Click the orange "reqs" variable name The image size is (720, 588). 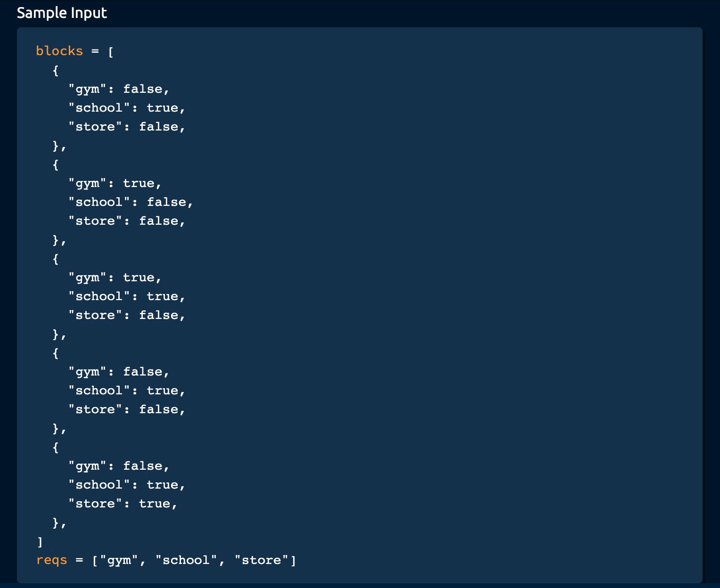52,560
